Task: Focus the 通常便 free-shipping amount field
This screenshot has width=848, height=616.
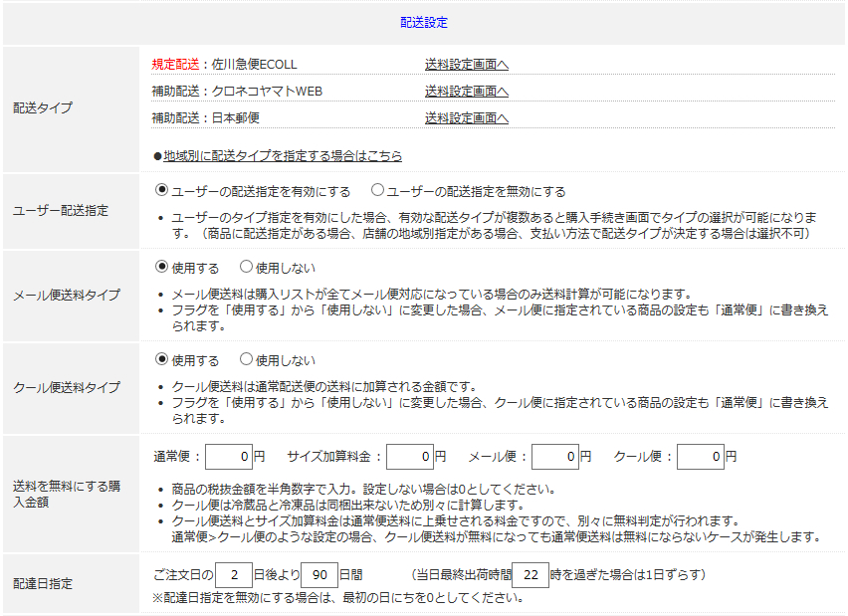Action: [x=229, y=457]
